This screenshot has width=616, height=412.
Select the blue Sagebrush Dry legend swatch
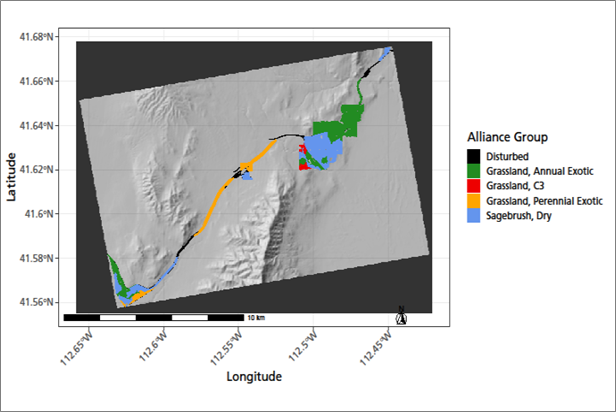coord(474,216)
